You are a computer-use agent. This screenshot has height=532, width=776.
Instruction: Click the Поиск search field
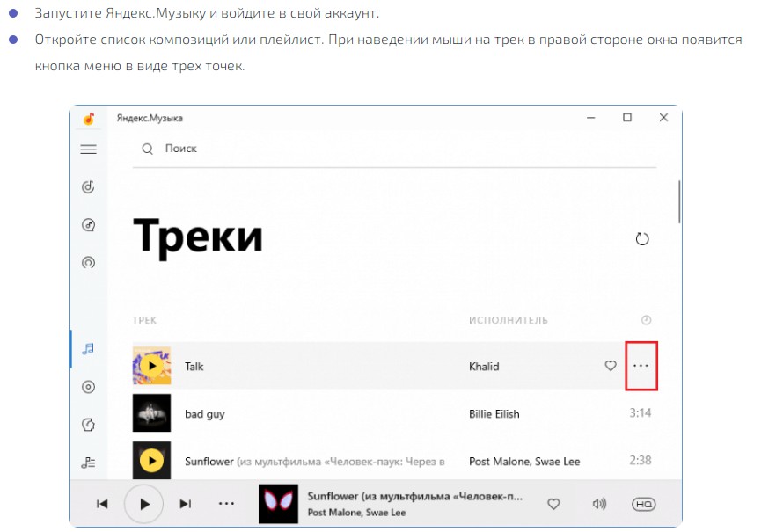click(x=394, y=149)
